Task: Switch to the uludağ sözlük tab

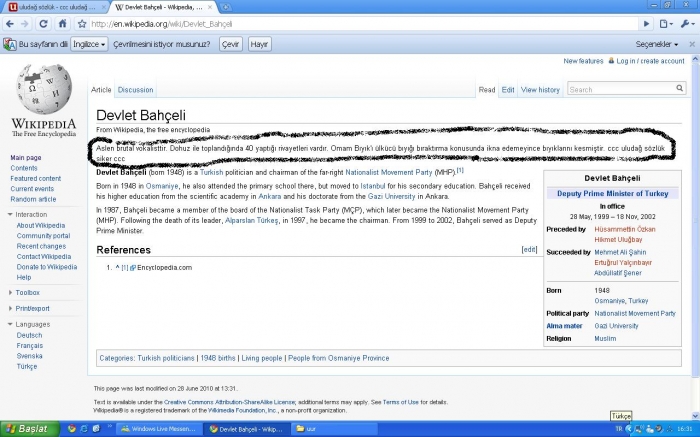Action: coord(57,7)
